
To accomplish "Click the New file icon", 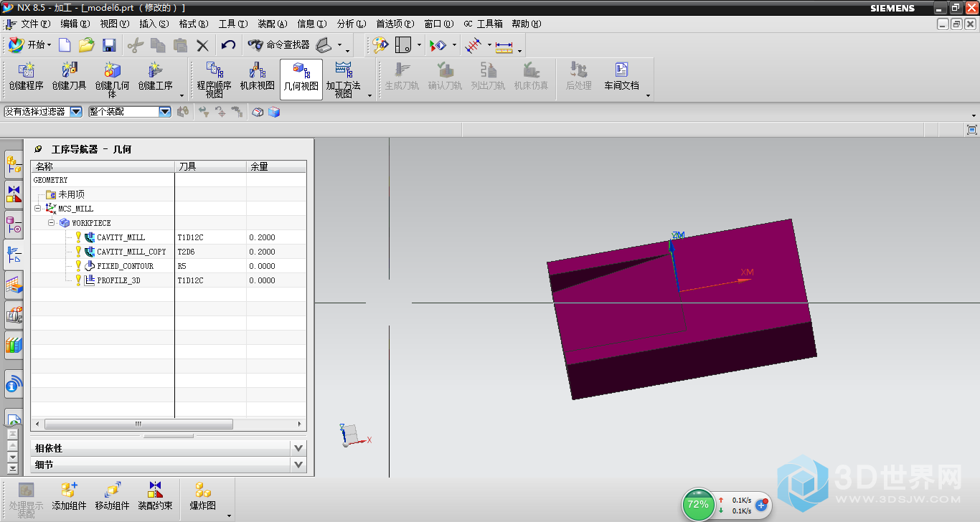I will click(x=65, y=45).
